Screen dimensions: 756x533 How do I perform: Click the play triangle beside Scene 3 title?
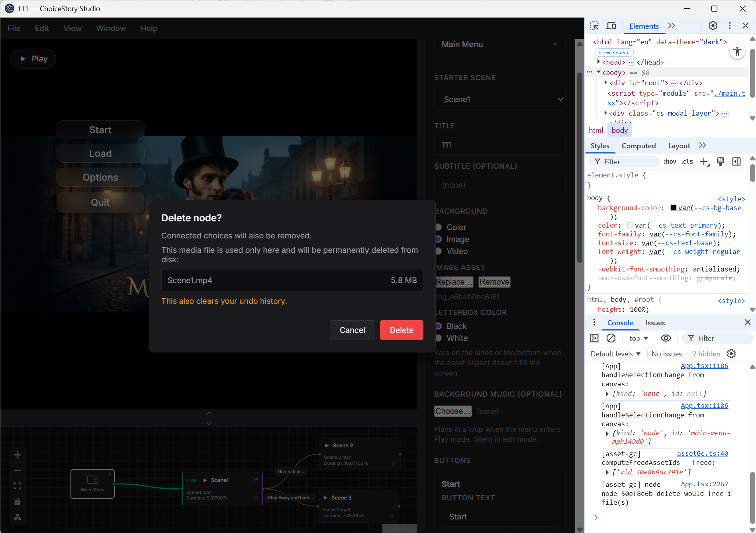coord(325,498)
